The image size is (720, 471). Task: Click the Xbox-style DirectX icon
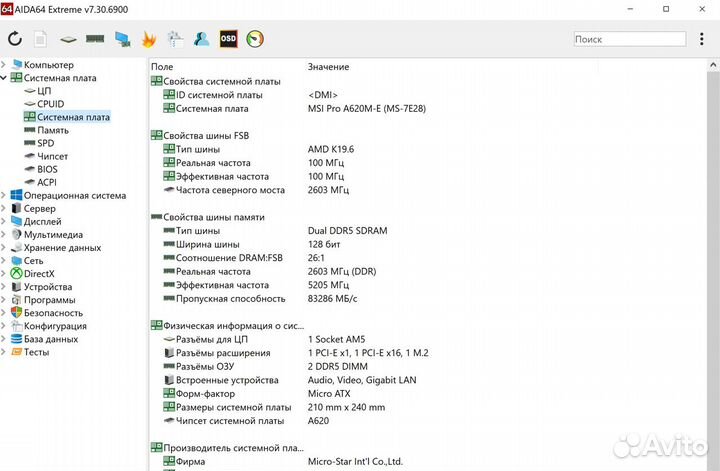click(x=17, y=274)
